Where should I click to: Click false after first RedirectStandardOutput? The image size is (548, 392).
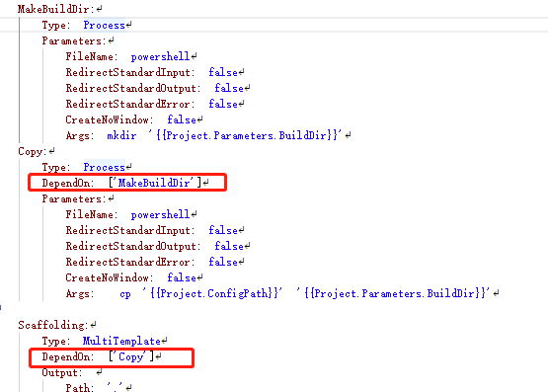click(229, 88)
